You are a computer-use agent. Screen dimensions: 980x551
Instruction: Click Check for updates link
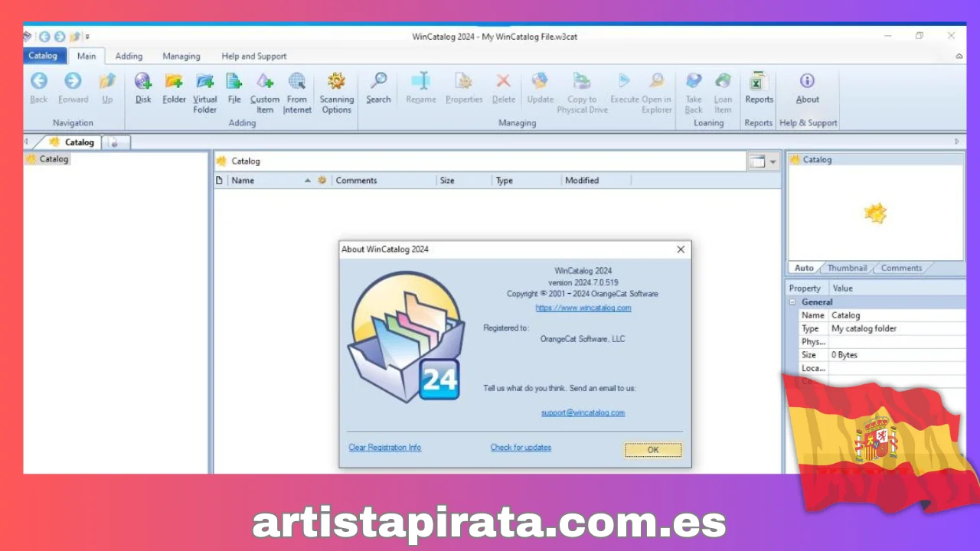point(521,448)
